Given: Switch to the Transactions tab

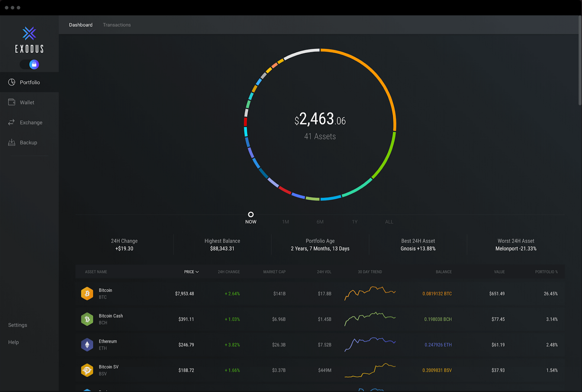Looking at the screenshot, I should (x=117, y=25).
